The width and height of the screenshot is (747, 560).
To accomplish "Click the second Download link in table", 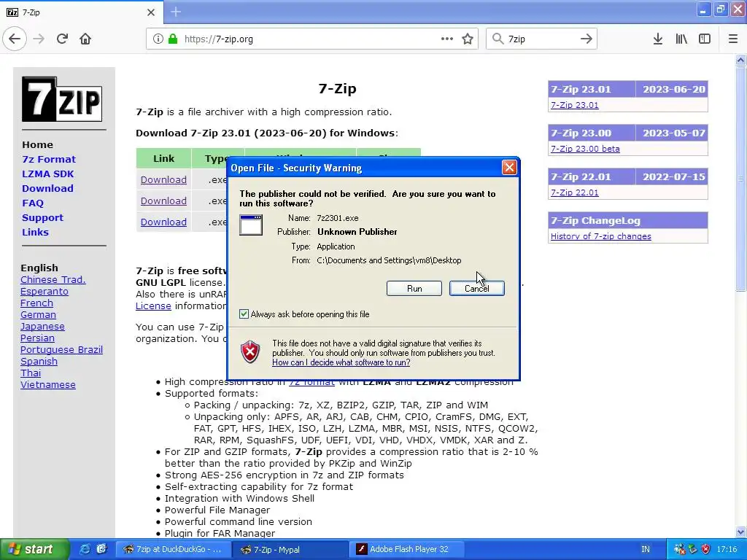I will click(163, 201).
